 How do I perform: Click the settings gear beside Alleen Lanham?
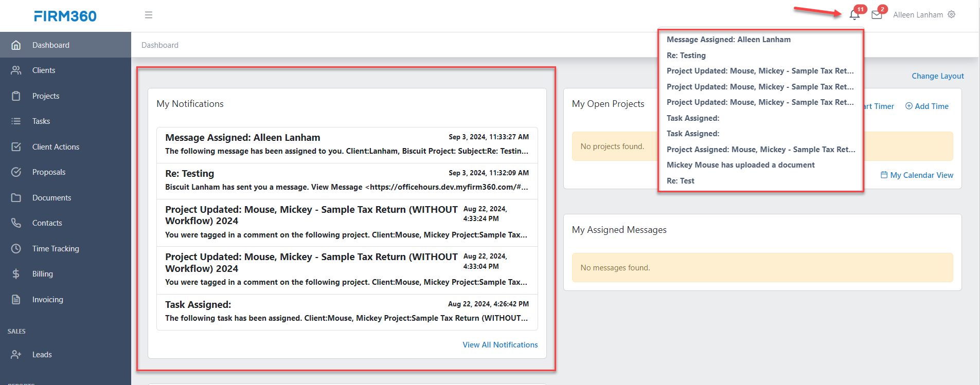tap(952, 14)
